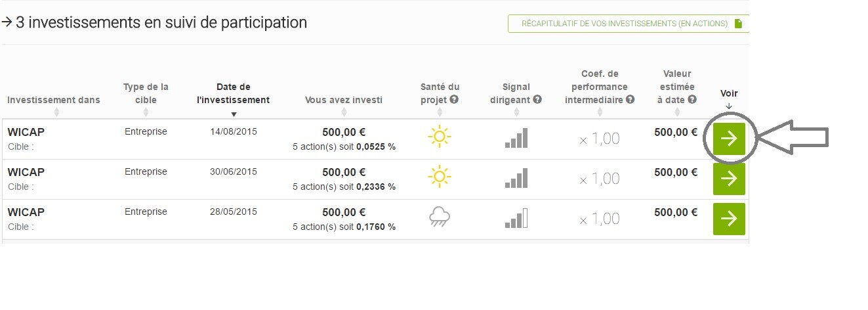Click the document icon in Récapitulatif button
This screenshot has width=868, height=310.
[738, 24]
